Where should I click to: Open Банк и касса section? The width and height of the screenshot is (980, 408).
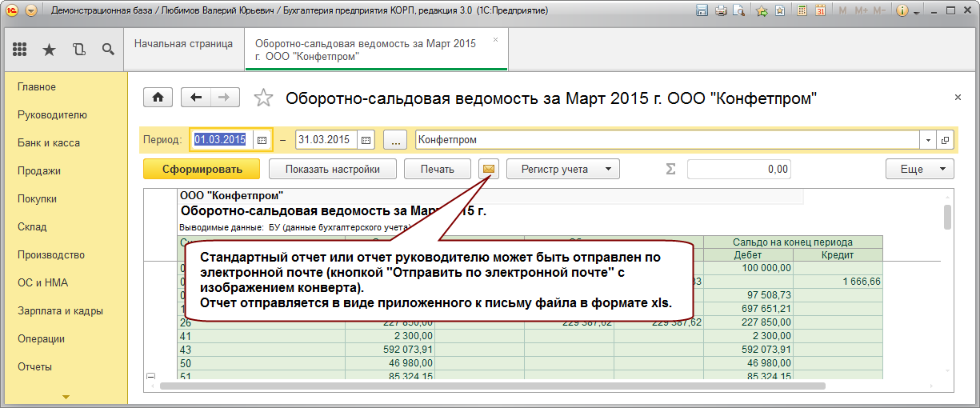click(x=49, y=142)
